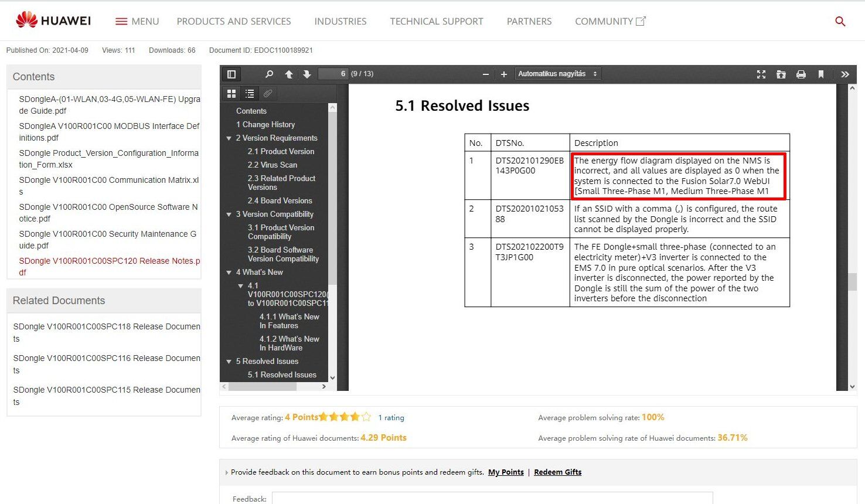Open TECHNICAL SUPPORT menu
Image resolution: width=865 pixels, height=504 pixels.
tap(437, 21)
